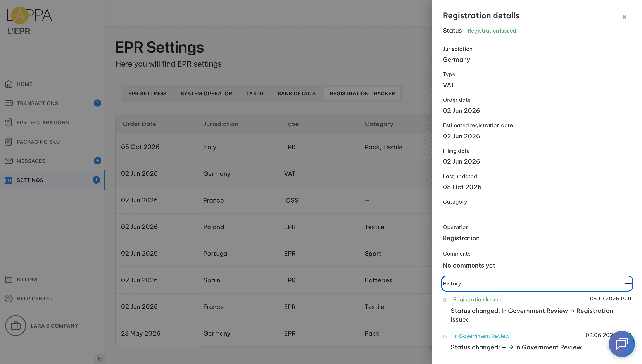
Task: Click the Lara's Company briefcase avatar
Action: point(16,326)
